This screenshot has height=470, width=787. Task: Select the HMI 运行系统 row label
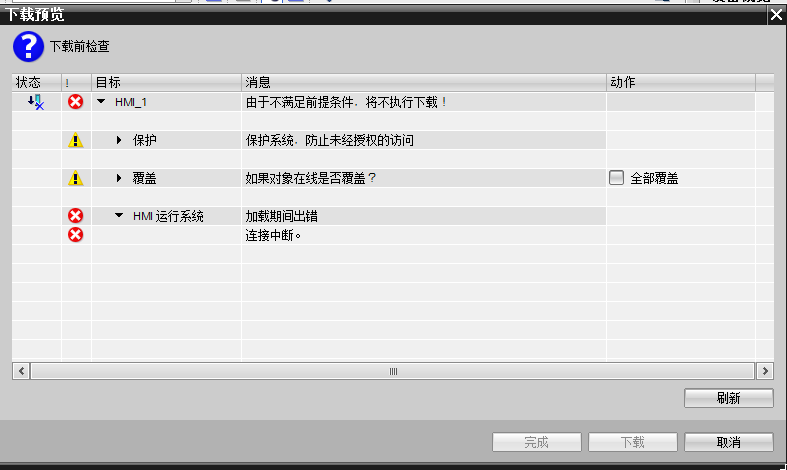click(168, 216)
